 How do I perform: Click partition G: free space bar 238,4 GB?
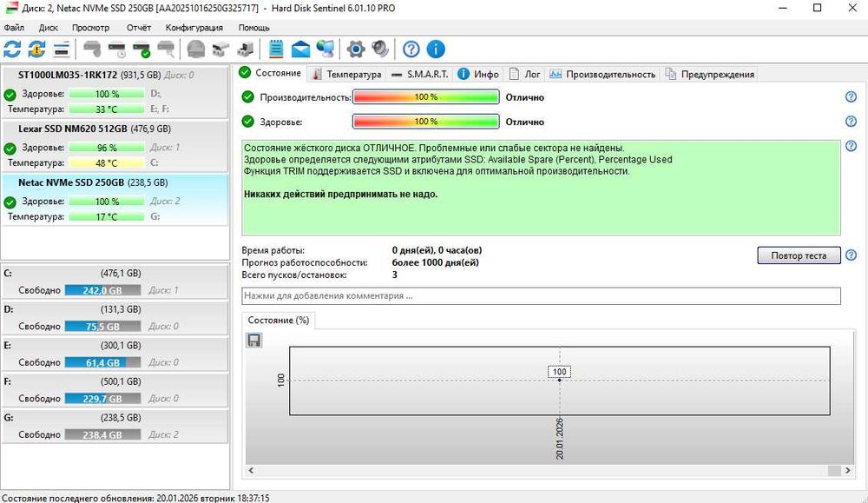coord(102,435)
